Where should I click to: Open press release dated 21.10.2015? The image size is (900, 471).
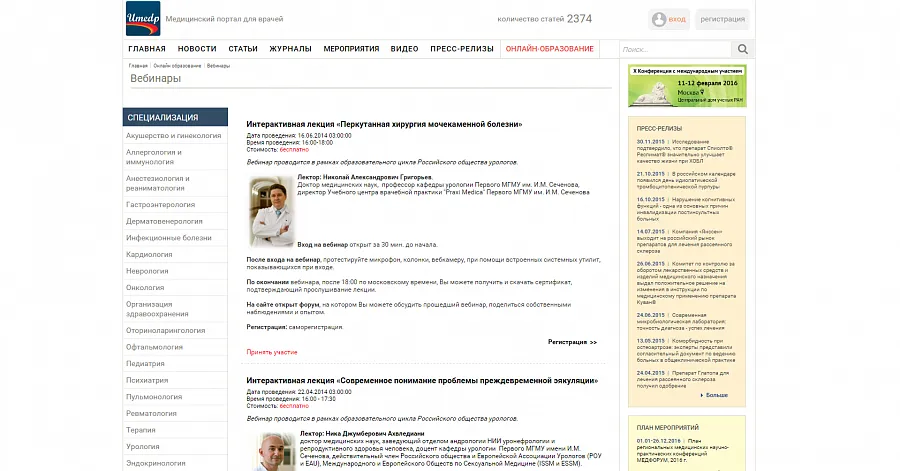pyautogui.click(x=686, y=180)
